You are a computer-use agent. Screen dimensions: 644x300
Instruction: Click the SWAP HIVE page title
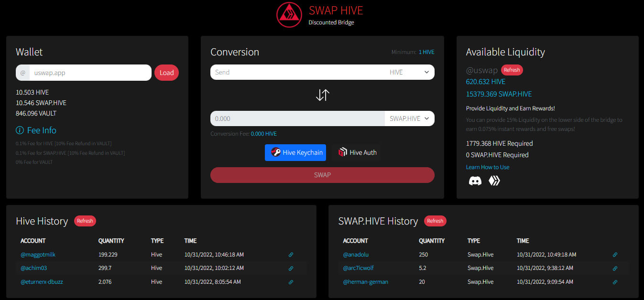click(336, 10)
